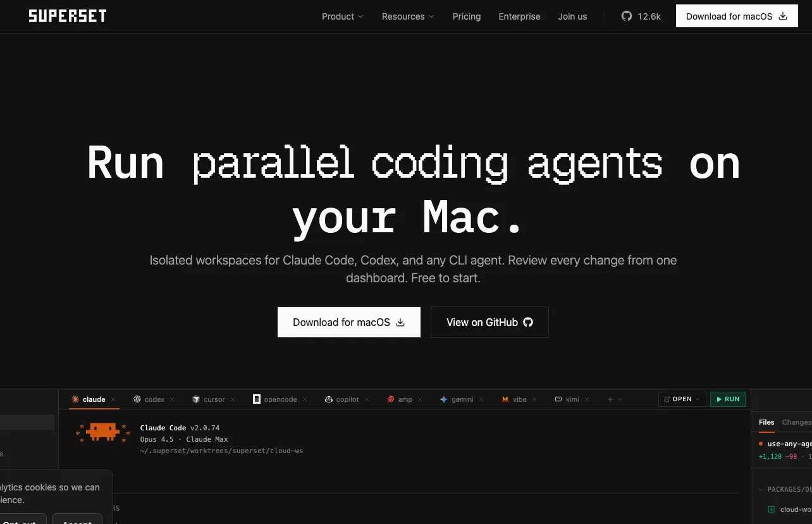The width and height of the screenshot is (812, 524).
Task: Open the Enterprise page
Action: tap(519, 16)
